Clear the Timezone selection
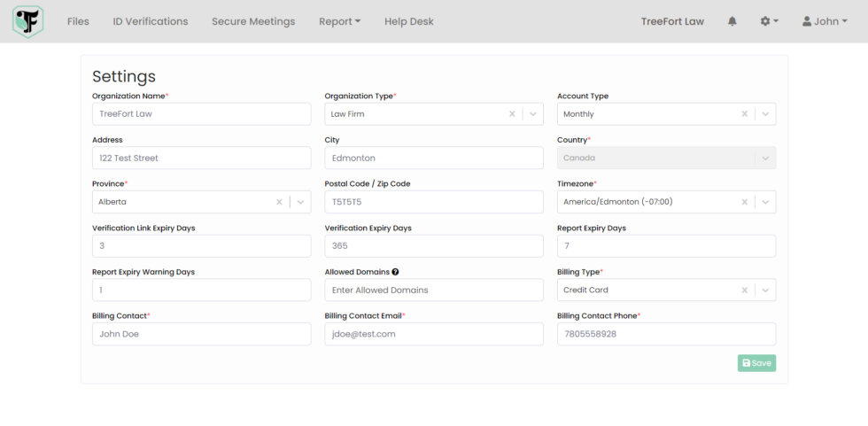The height and width of the screenshot is (426, 868). [x=744, y=202]
